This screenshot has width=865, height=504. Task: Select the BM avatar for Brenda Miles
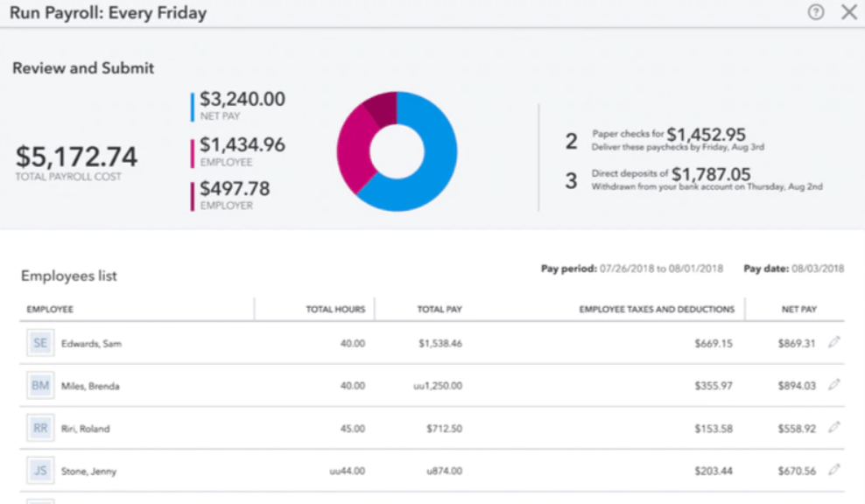coord(40,386)
